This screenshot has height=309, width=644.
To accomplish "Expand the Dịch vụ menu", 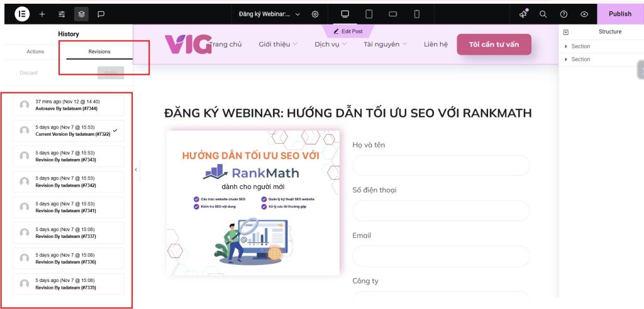I will (331, 45).
